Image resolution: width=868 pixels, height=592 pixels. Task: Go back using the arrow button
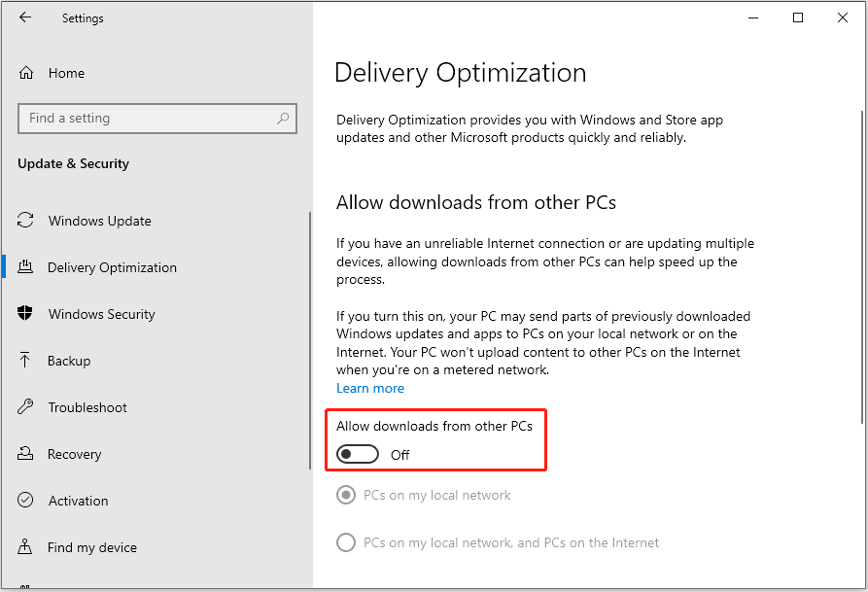[25, 17]
